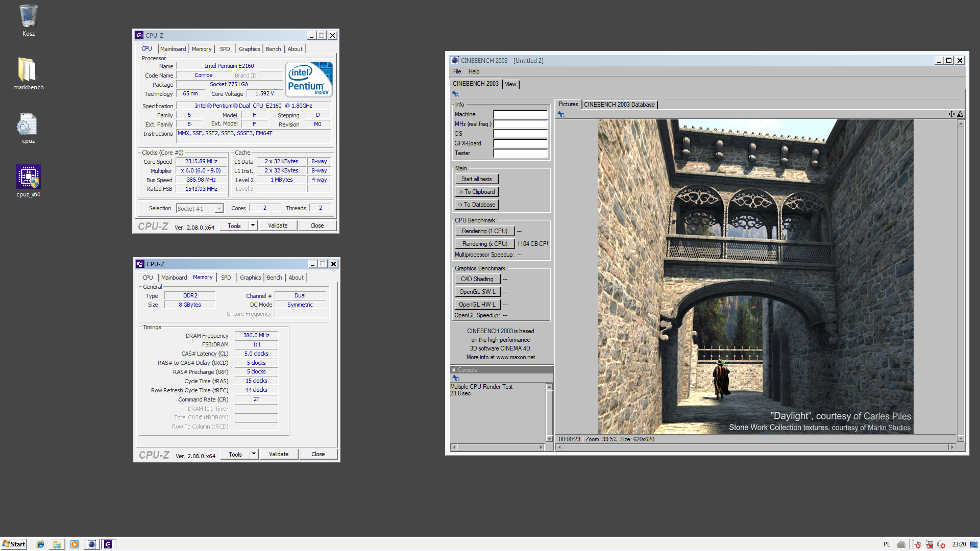Select the cpuz desktop file icon
Screen dimensions: 980x551
tap(28, 128)
